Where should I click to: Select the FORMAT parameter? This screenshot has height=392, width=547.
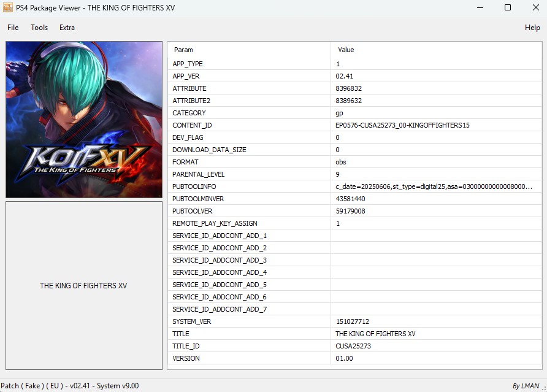(185, 162)
